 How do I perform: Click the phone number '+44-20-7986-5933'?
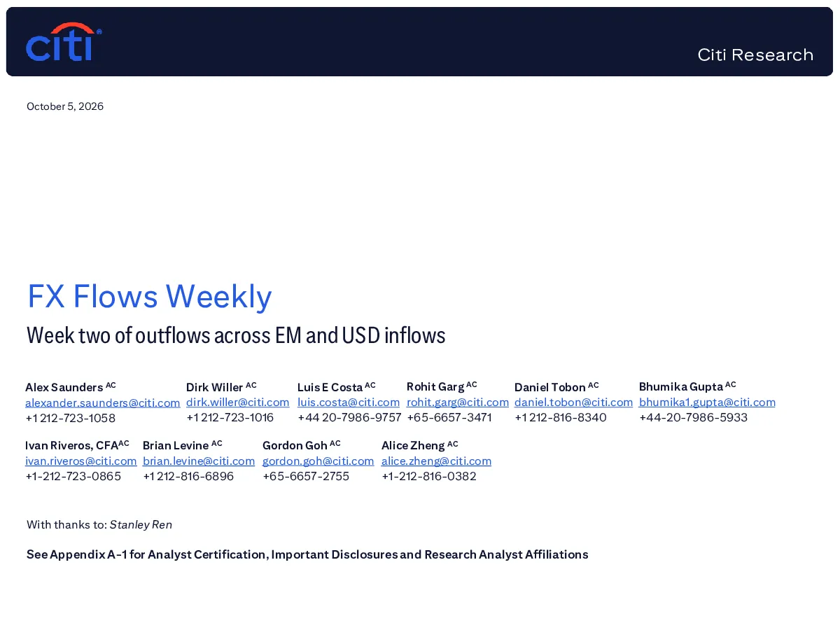[x=694, y=417]
